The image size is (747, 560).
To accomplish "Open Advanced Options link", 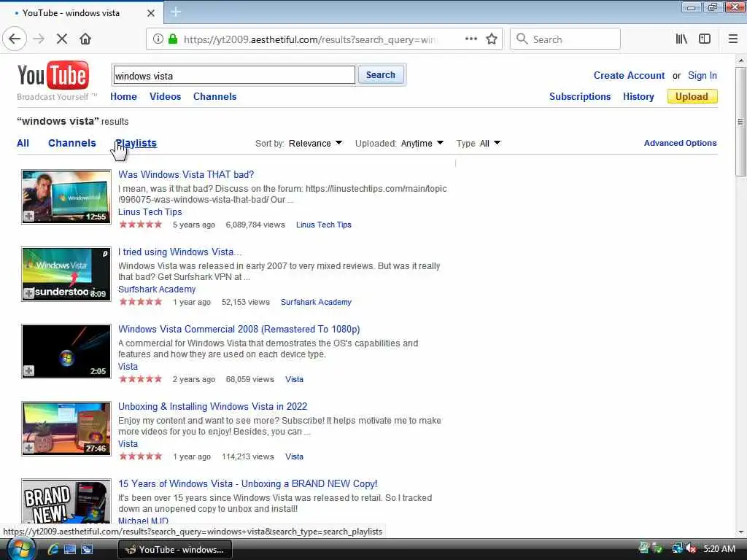I will (681, 143).
